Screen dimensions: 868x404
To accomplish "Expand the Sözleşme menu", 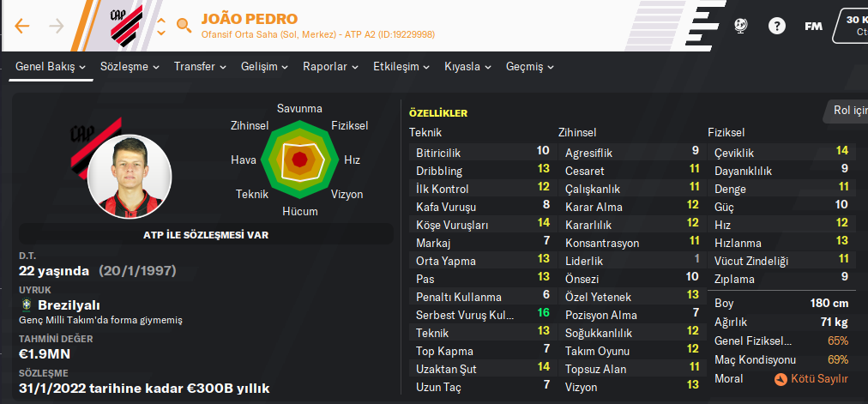I will pyautogui.click(x=130, y=66).
